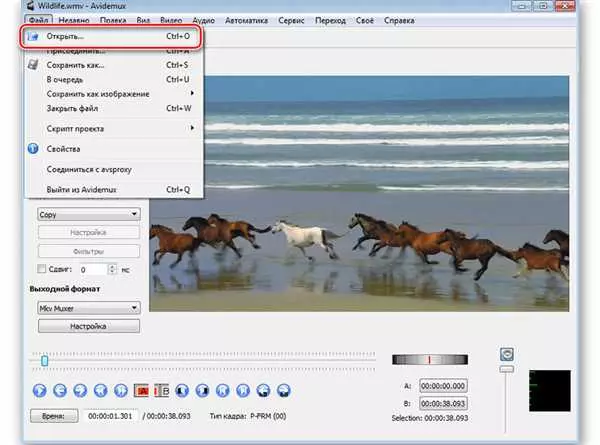
Task: Choose Соединиться с avsproxy entry
Action: [114, 169]
